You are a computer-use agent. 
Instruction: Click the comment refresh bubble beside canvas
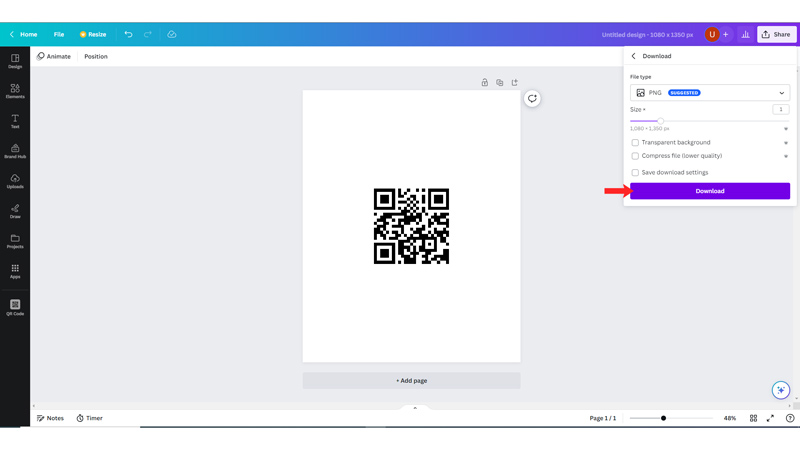(x=532, y=98)
